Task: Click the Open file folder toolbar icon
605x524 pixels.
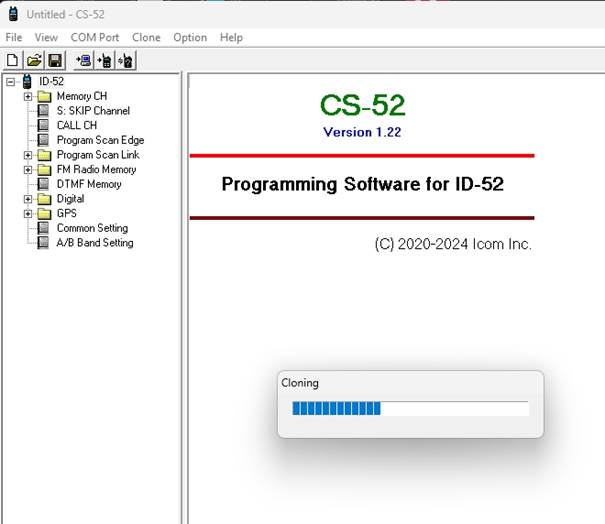Action: click(34, 60)
